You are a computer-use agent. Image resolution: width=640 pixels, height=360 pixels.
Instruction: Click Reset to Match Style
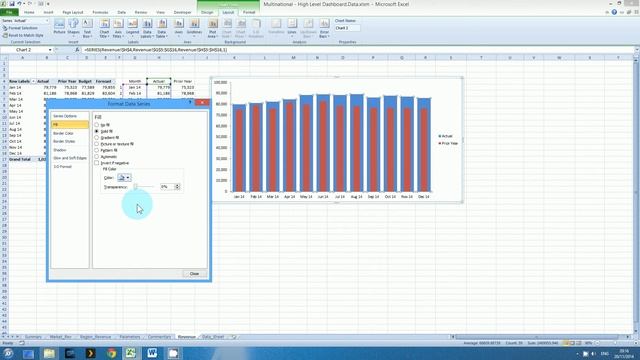[23, 36]
